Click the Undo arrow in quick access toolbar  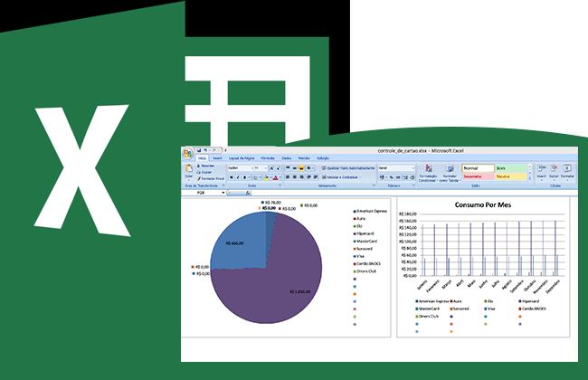[205, 150]
